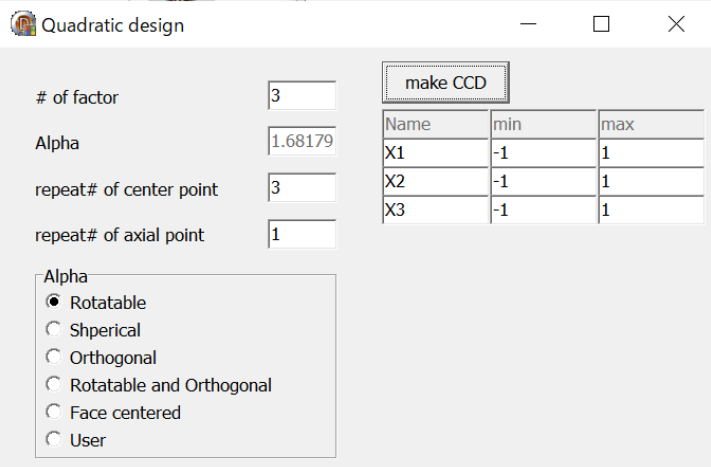Minimize the Quadratic design window
711x467 pixels.
click(x=528, y=24)
